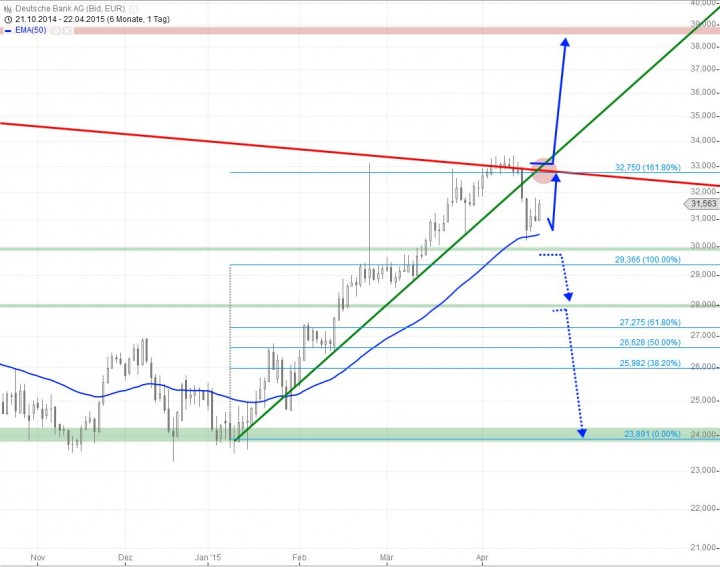Select the red circle at the trendline intersection

(x=542, y=170)
